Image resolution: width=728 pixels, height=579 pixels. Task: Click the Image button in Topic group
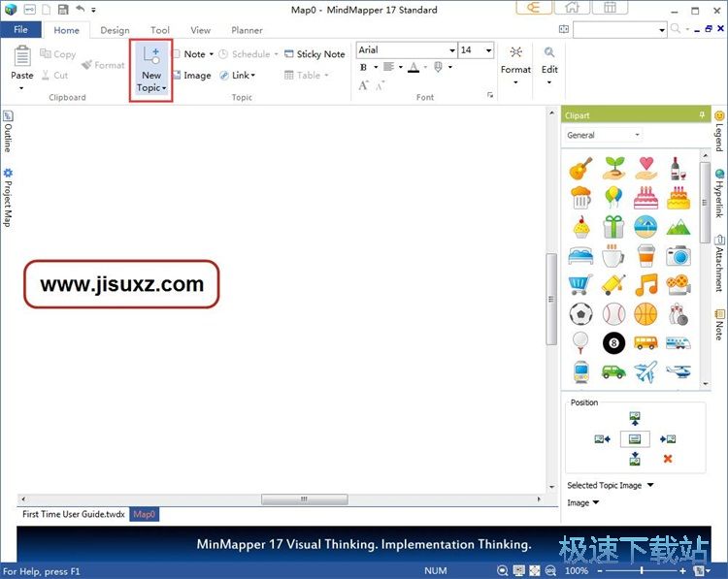192,75
